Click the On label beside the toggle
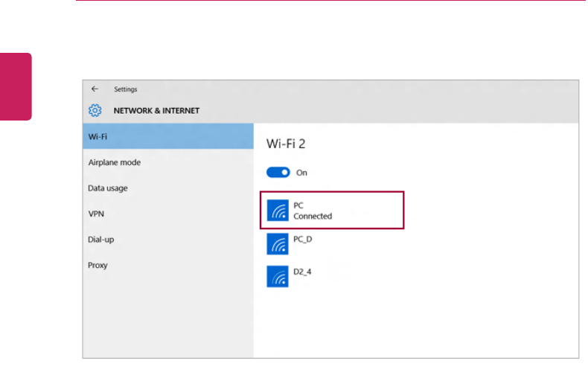Image resolution: width=588 pixels, height=375 pixels. pyautogui.click(x=301, y=173)
